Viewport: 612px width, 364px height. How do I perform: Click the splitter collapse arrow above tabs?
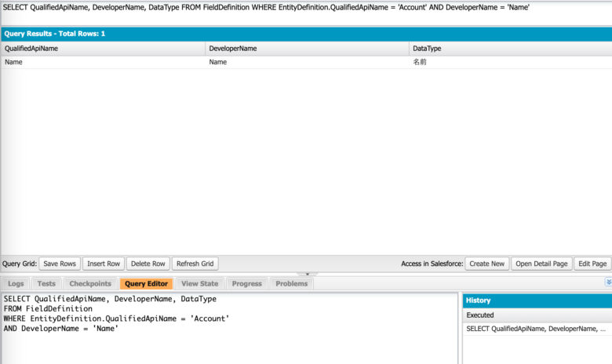tap(306, 275)
